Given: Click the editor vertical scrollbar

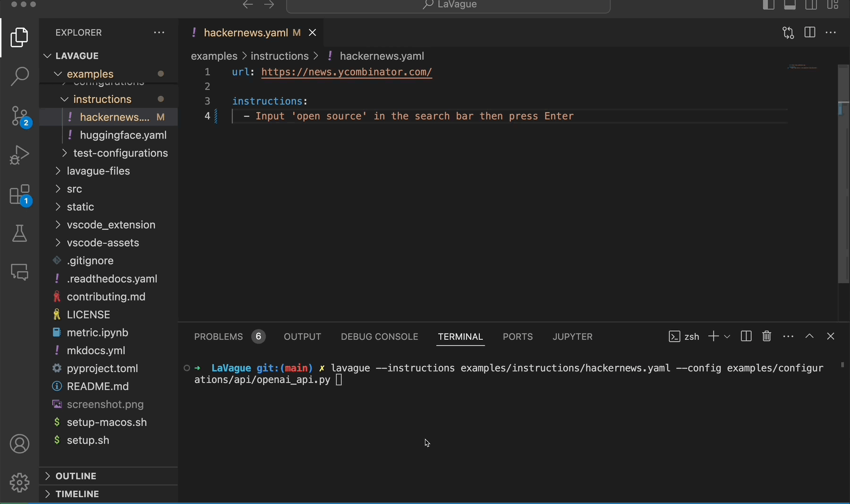Looking at the screenshot, I should (843, 174).
